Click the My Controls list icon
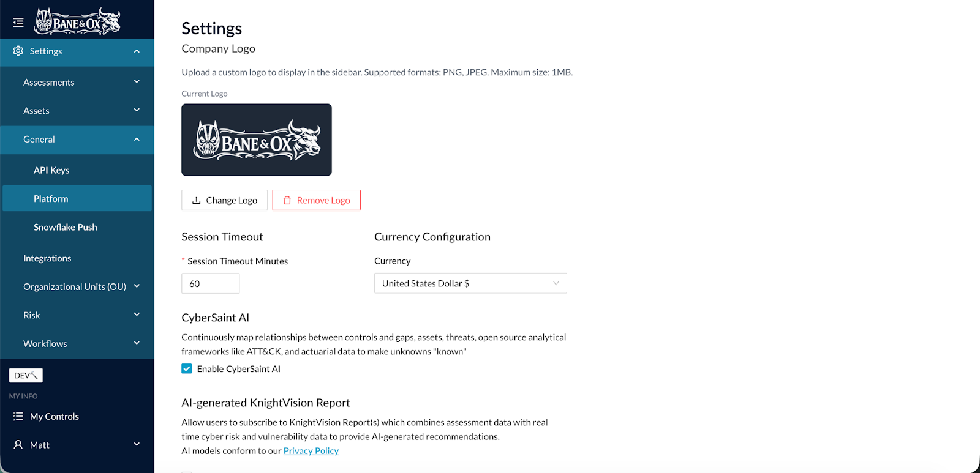980x473 pixels. (18, 417)
